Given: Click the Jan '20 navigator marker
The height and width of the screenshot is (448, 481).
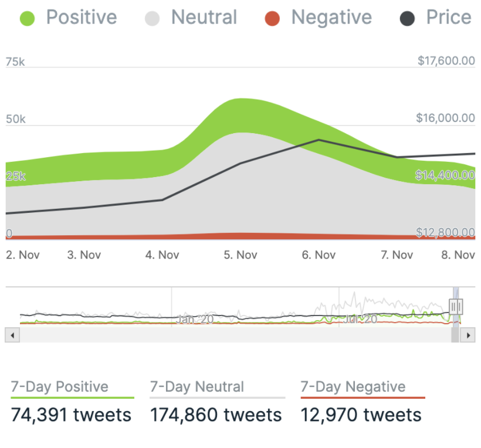Looking at the screenshot, I should click(x=195, y=320).
